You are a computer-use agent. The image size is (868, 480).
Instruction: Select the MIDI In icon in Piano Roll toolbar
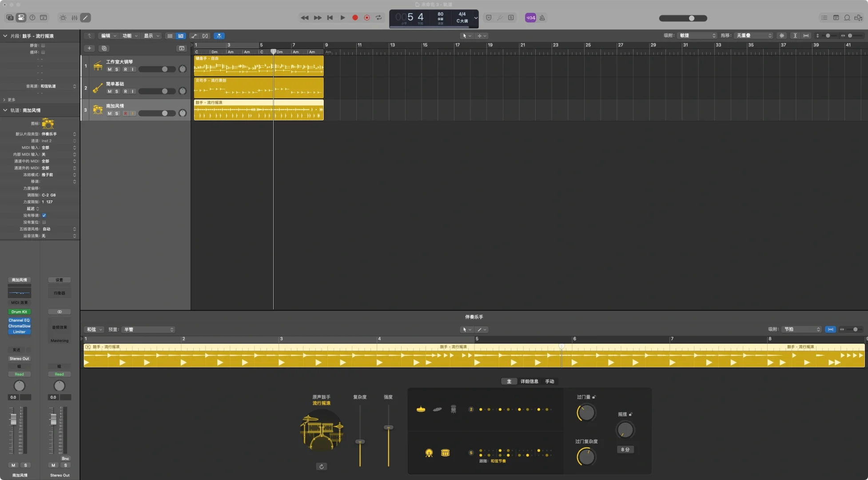point(830,329)
